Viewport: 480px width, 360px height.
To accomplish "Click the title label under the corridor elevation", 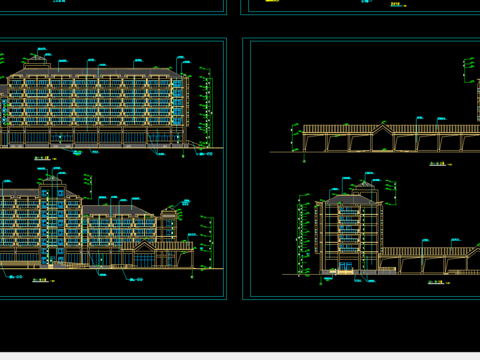I will click(x=440, y=164).
